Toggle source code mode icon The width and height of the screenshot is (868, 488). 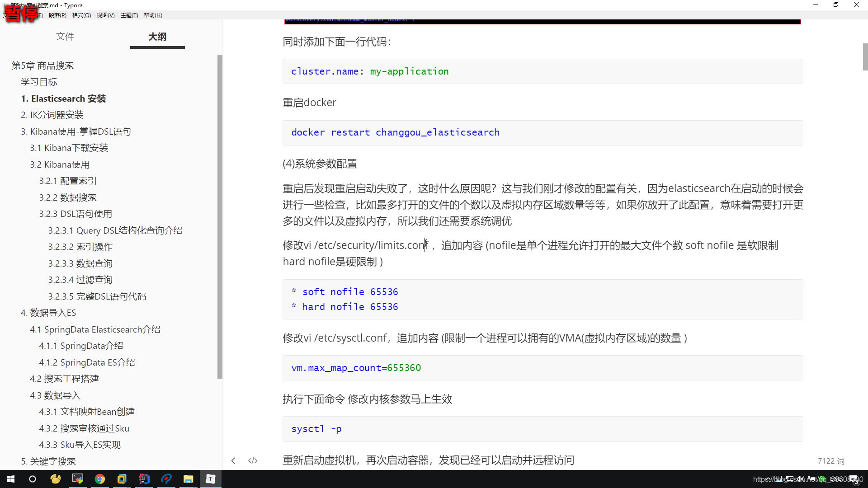click(x=253, y=460)
